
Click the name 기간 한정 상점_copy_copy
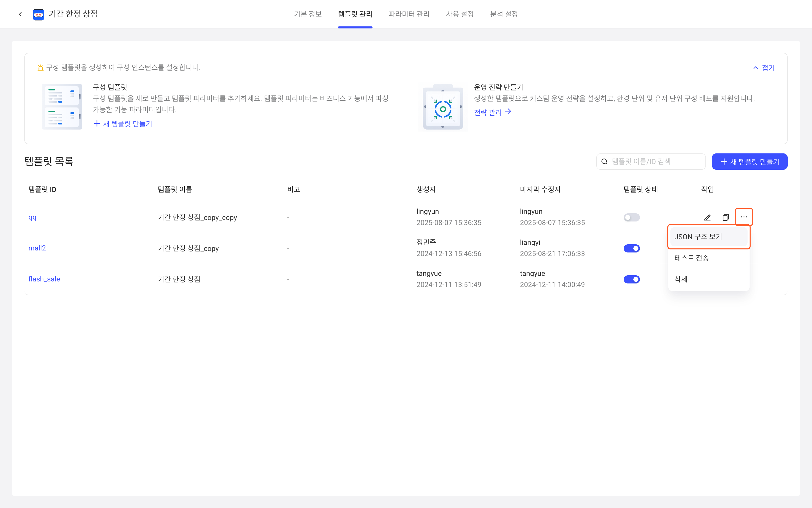pos(197,217)
